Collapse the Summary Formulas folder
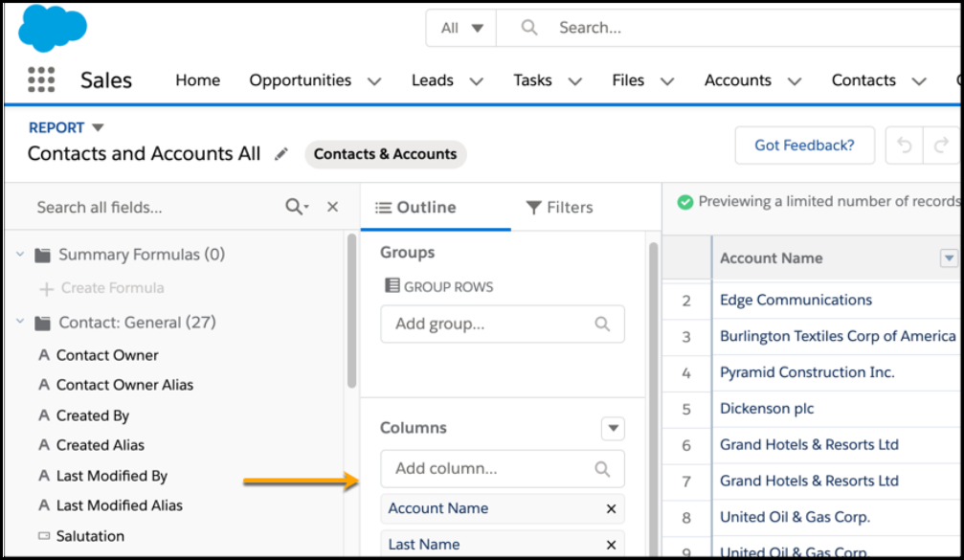The image size is (964, 560). tap(20, 255)
